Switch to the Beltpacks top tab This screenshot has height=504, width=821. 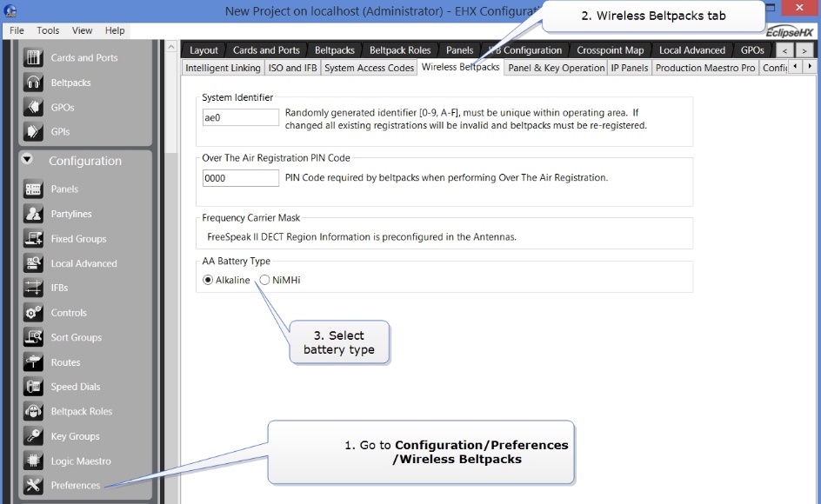click(335, 50)
